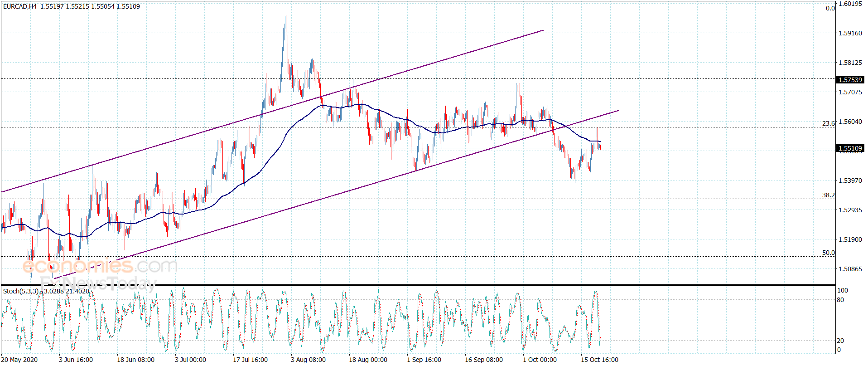Click the highlighted 1.57539 price tag
The image size is (868, 366).
850,80
